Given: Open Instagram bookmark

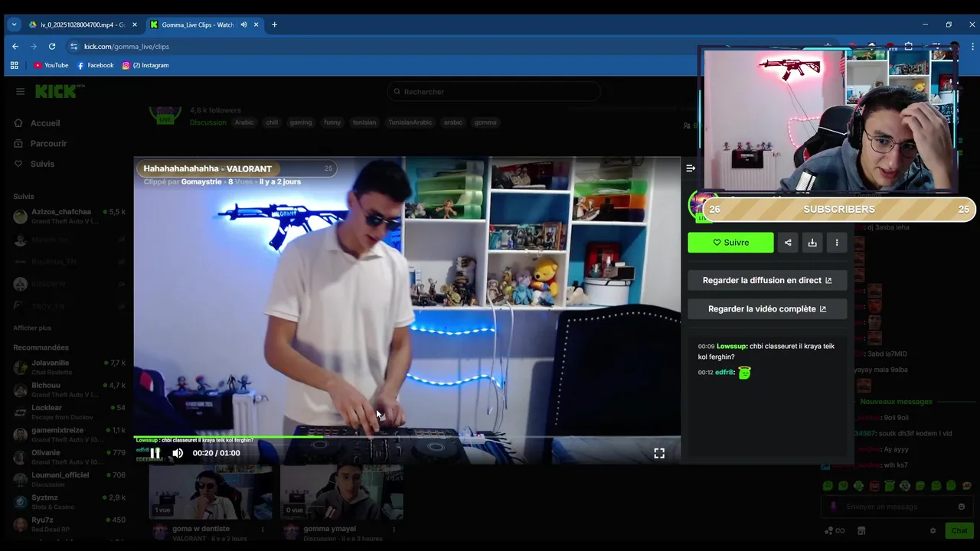Looking at the screenshot, I should (x=145, y=66).
